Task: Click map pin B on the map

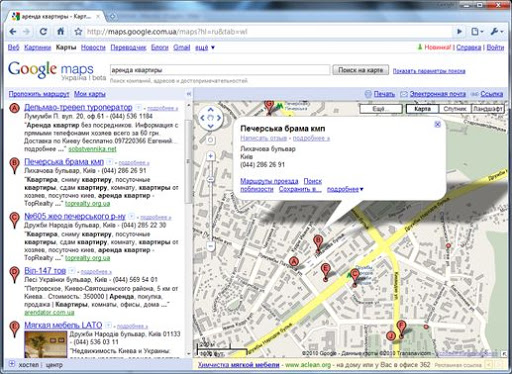Action: click(x=318, y=243)
